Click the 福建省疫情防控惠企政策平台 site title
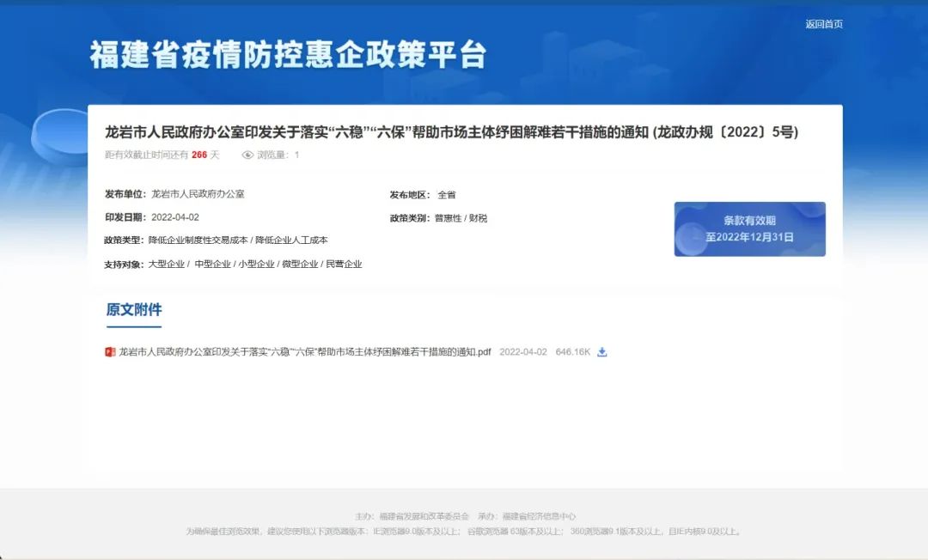The height and width of the screenshot is (560, 928). point(288,55)
